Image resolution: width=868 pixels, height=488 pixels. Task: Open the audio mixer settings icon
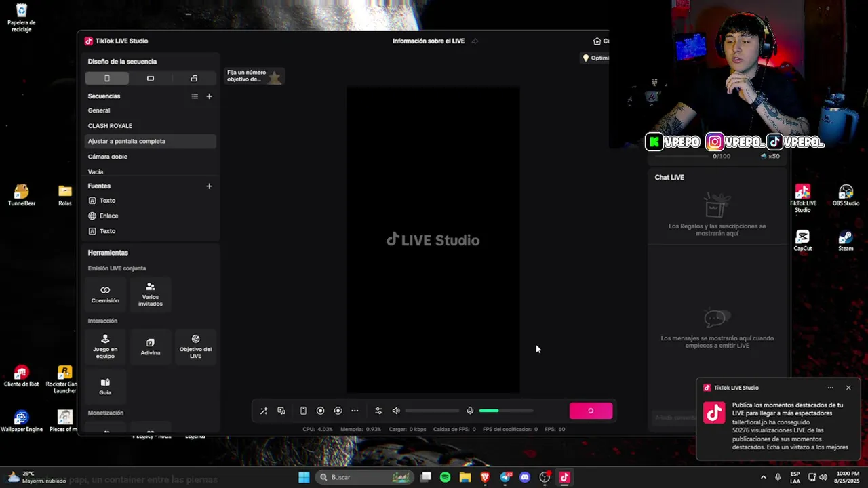(x=378, y=411)
